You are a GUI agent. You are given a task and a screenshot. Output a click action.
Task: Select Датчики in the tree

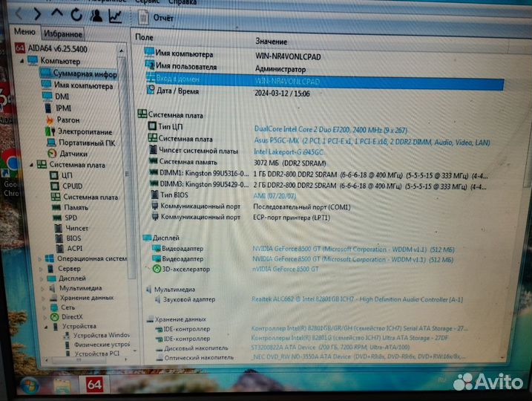[73, 154]
